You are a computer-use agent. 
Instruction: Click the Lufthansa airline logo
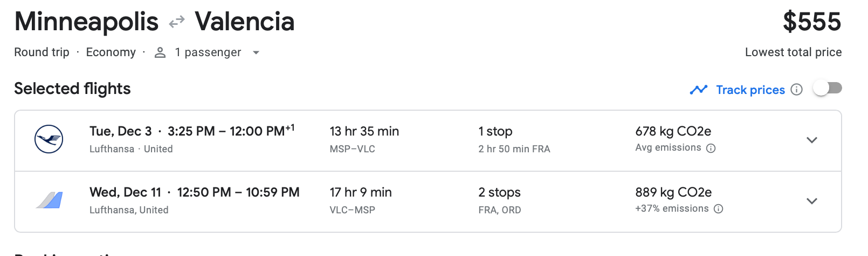click(x=49, y=139)
